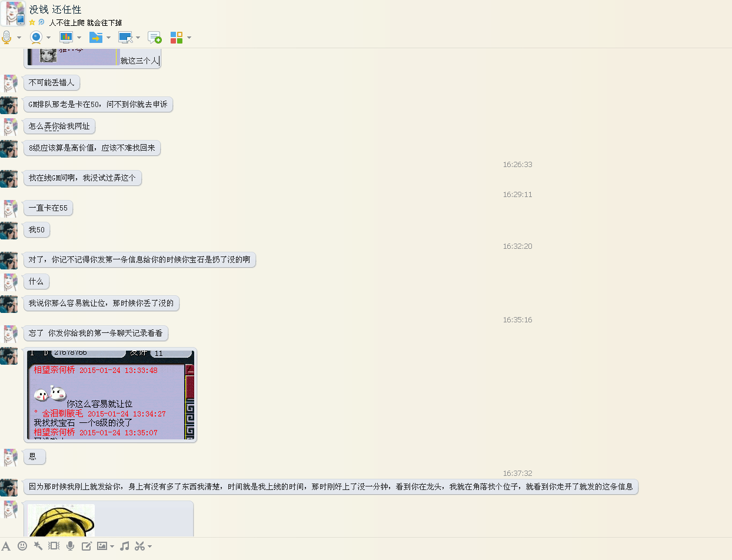This screenshot has height=560, width=732.
Task: Open remote presentation monitor-chart icon
Action: click(x=66, y=38)
